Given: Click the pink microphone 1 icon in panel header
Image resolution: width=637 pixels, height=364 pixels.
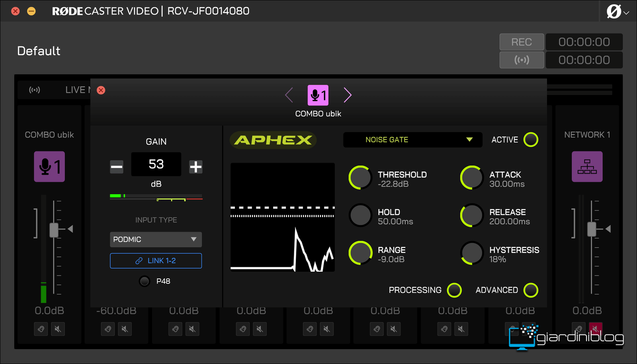Looking at the screenshot, I should coord(318,95).
